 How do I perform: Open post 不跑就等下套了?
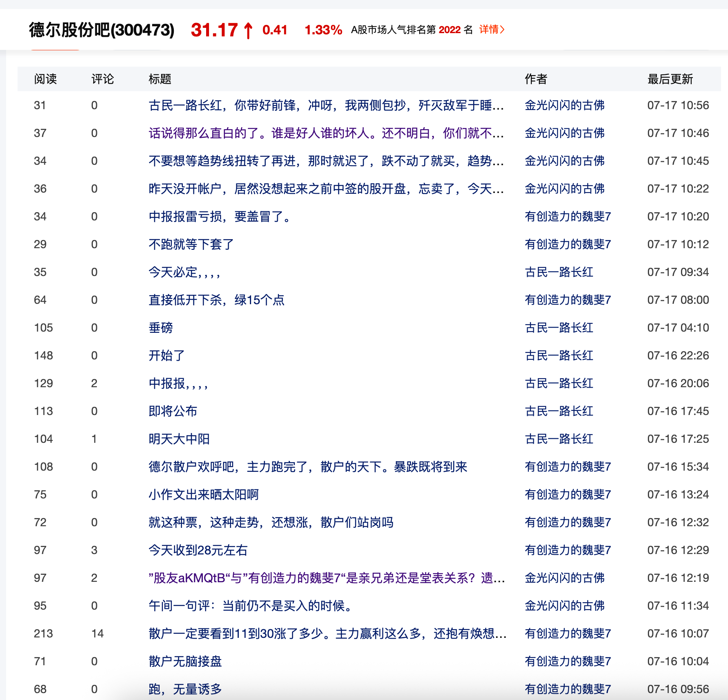click(191, 245)
